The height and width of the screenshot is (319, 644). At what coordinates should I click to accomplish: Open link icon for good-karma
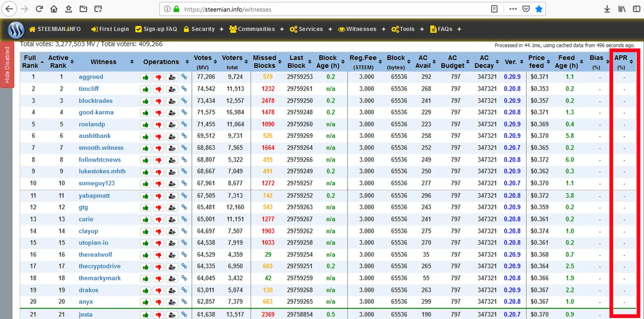pyautogui.click(x=184, y=113)
